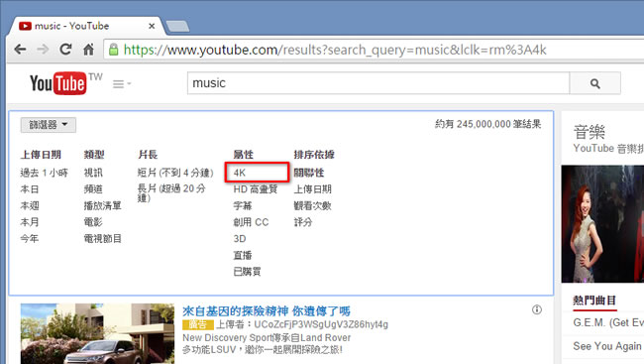The width and height of the screenshot is (644, 364).
Task: Click the browser back arrow
Action: point(20,50)
